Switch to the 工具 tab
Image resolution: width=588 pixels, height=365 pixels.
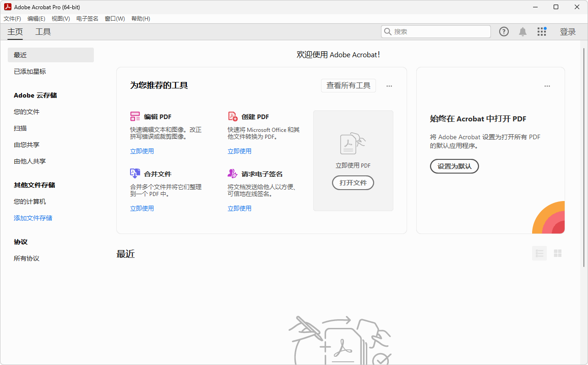tap(43, 32)
